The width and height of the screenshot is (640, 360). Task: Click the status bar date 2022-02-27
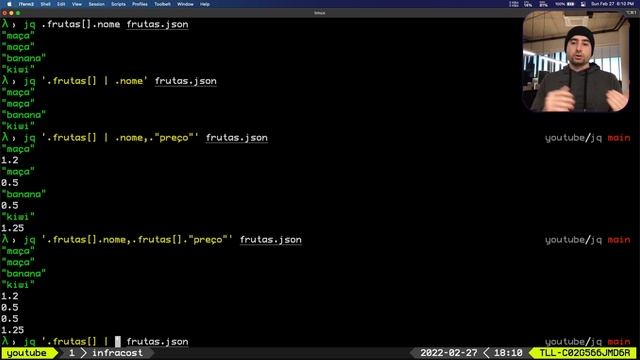point(449,353)
